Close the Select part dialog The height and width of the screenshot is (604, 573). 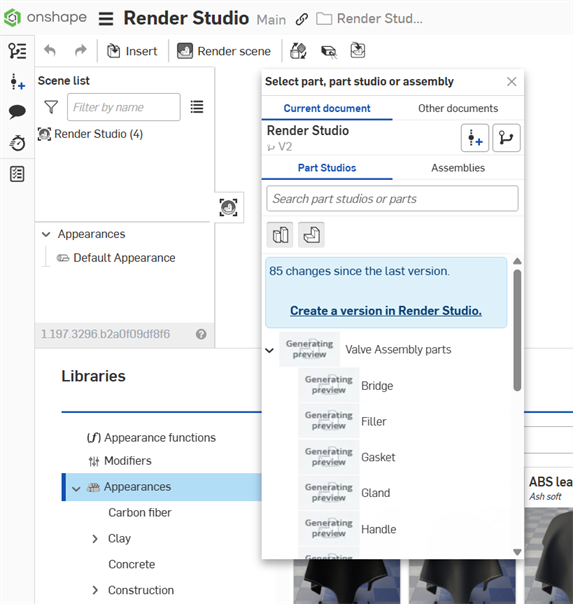(511, 82)
